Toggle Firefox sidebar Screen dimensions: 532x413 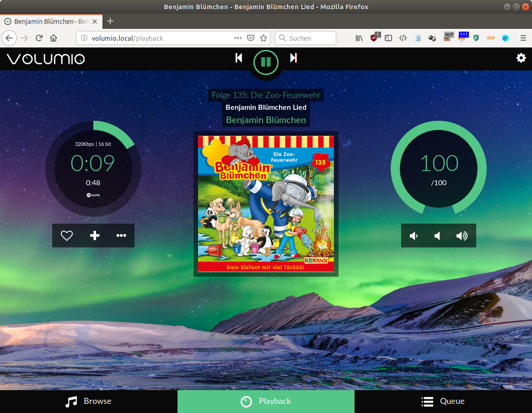click(388, 38)
